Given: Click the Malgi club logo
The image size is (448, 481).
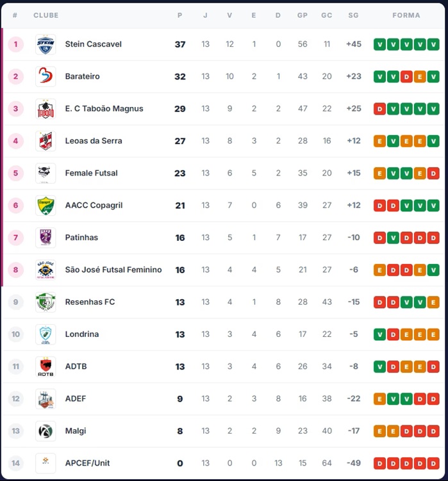Looking at the screenshot, I should pyautogui.click(x=46, y=431).
